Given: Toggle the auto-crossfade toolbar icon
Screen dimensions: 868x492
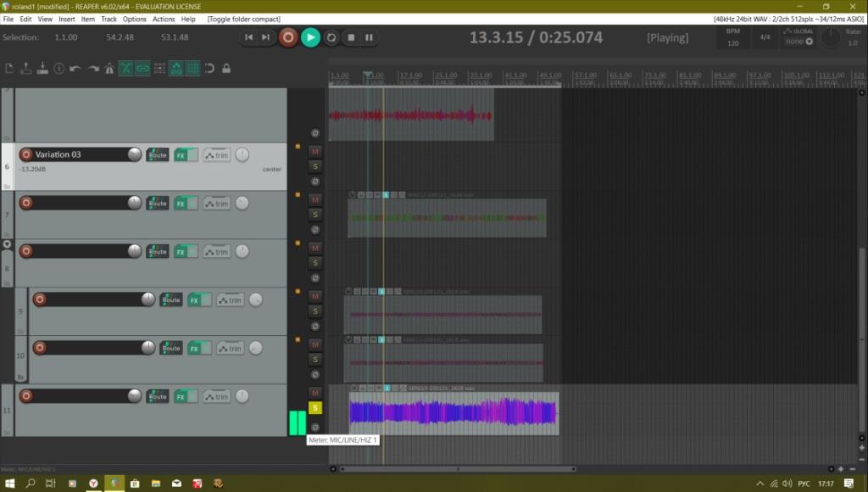Looking at the screenshot, I should pos(126,69).
